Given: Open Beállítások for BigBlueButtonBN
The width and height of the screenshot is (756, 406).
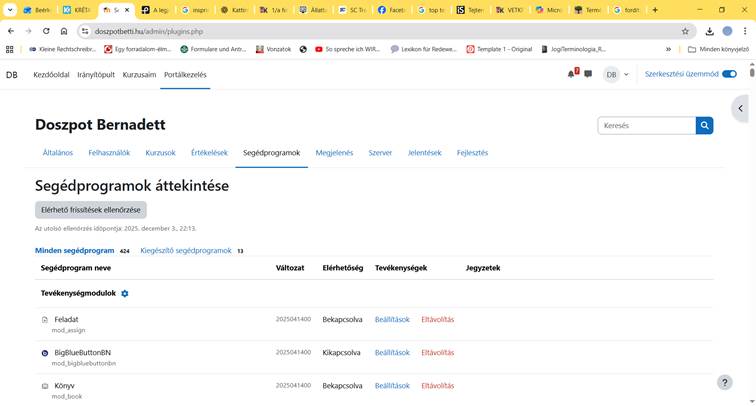Looking at the screenshot, I should click(x=392, y=353).
